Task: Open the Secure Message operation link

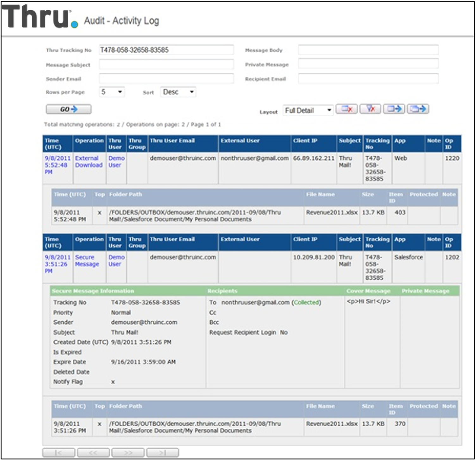Action: (x=87, y=261)
